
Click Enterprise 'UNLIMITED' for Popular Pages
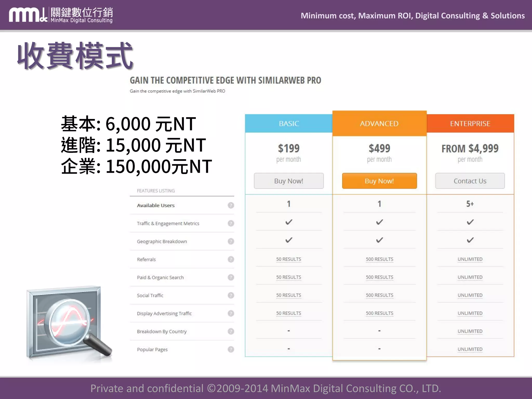pos(470,349)
